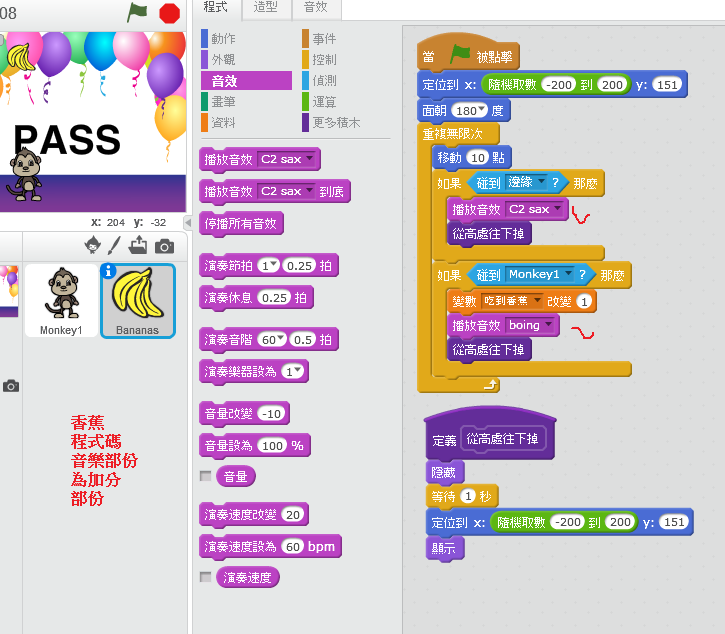
Task: Enable the 音量 reporter checkbox
Action: [x=205, y=476]
